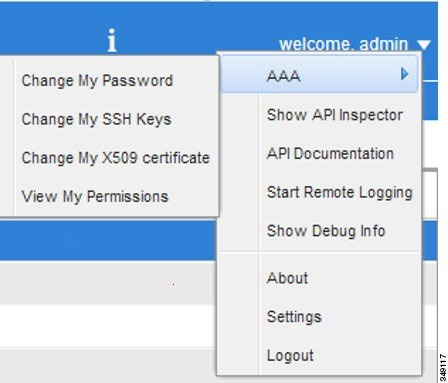Choose Change My SSH Keys
The height and width of the screenshot is (383, 448).
coord(96,119)
